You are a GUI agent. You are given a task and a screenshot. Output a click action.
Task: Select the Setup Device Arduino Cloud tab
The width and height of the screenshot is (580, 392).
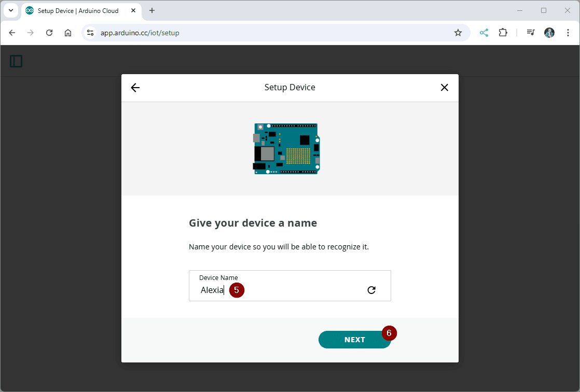(78, 10)
